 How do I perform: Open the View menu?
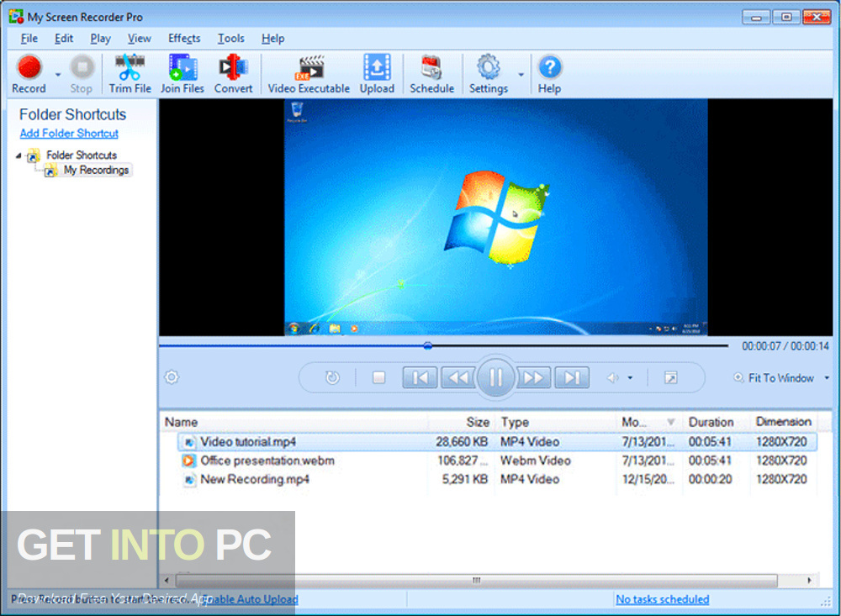139,39
